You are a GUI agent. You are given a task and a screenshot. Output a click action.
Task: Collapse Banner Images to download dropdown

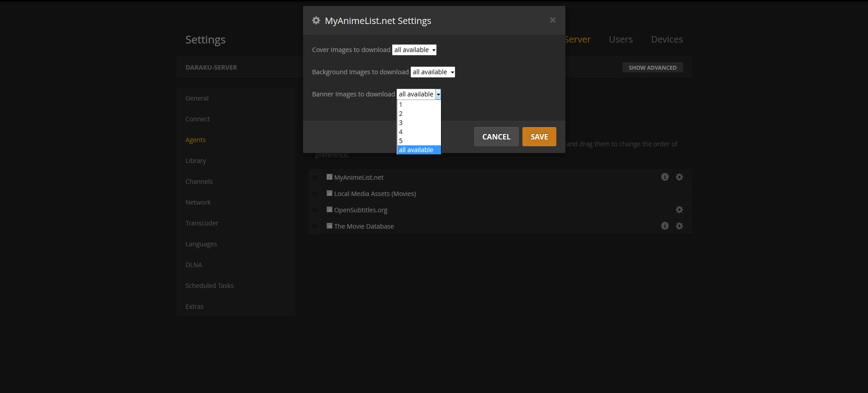pyautogui.click(x=419, y=94)
